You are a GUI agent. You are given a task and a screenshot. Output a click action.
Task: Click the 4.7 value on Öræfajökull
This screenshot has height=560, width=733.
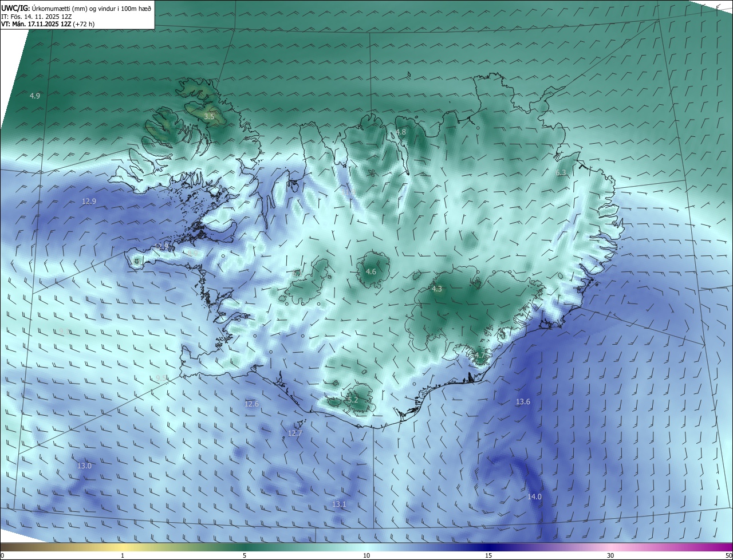tap(480, 356)
